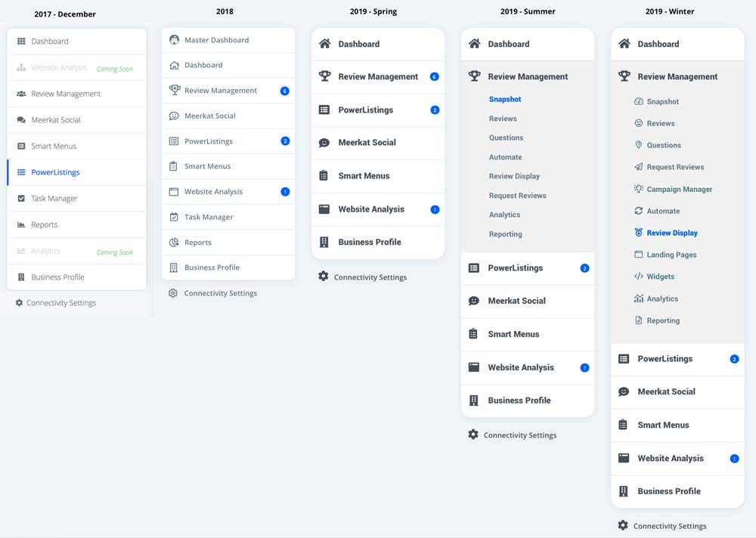Open Reviews in the 2019 Winter submenu
The width and height of the screenshot is (756, 538).
pos(661,123)
